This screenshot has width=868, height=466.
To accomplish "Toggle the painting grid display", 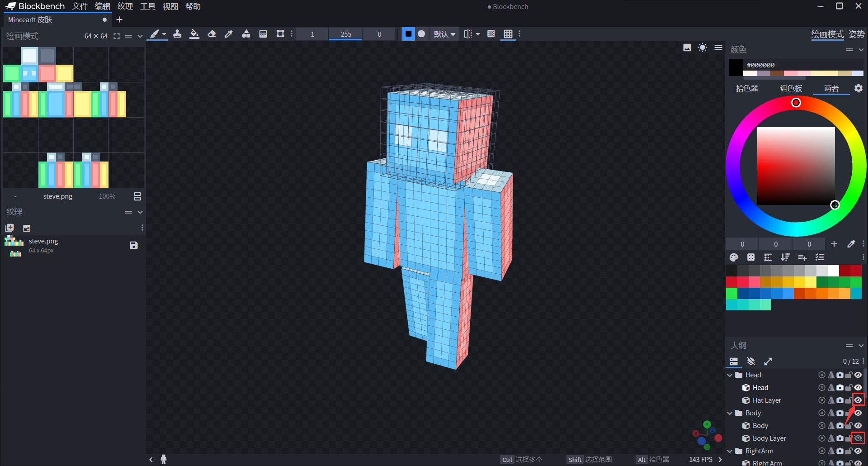I will (508, 34).
